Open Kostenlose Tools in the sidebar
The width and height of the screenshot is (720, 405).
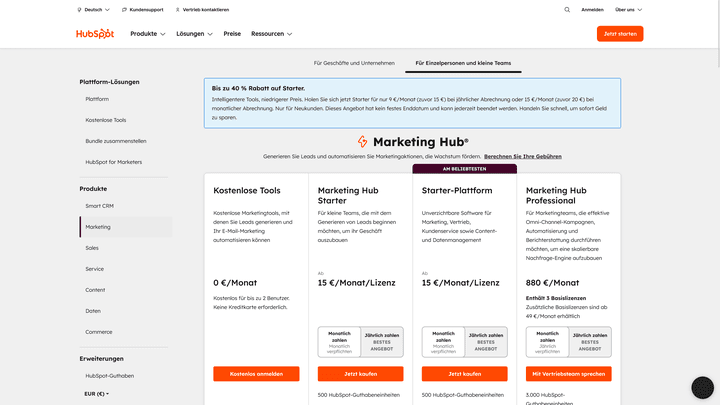tap(106, 120)
